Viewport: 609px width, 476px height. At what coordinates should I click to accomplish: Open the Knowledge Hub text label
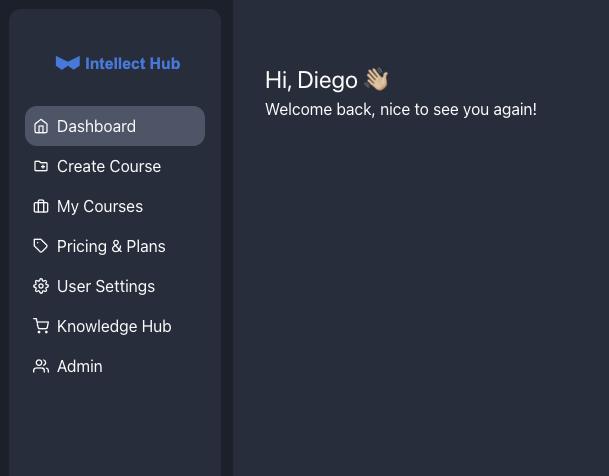click(x=114, y=326)
